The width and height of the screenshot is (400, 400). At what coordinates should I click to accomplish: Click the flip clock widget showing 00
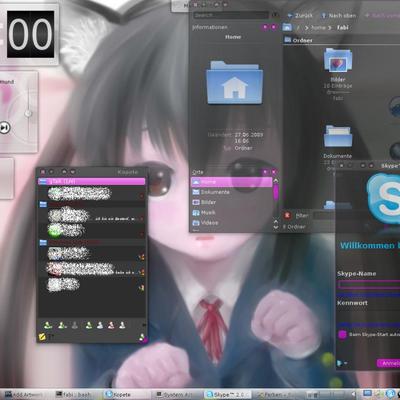click(x=30, y=34)
